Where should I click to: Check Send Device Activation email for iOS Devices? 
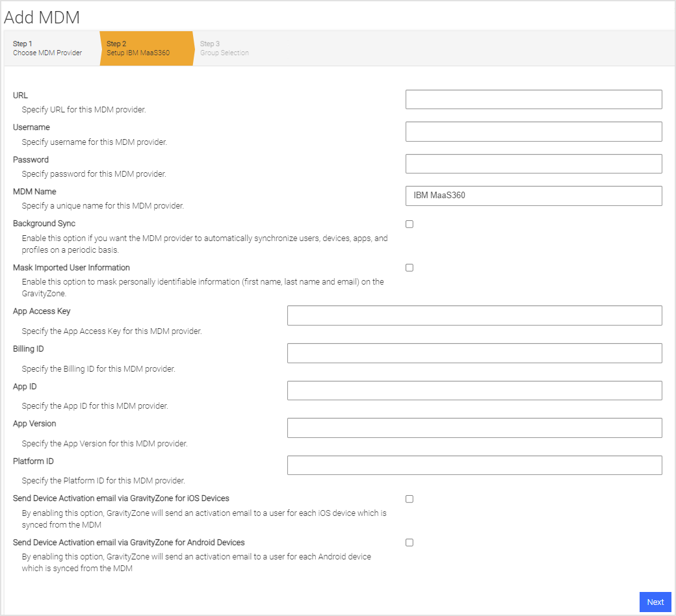(409, 498)
